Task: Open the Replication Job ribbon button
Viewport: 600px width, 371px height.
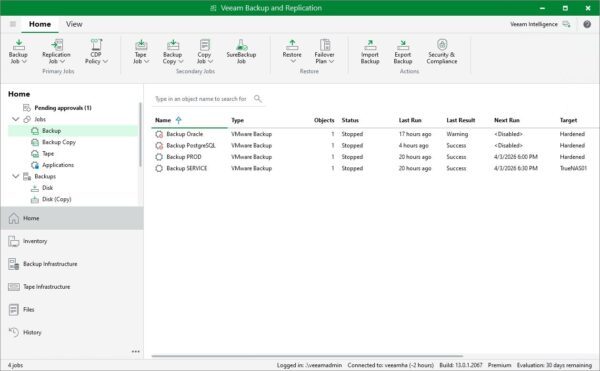Action: 56,51
